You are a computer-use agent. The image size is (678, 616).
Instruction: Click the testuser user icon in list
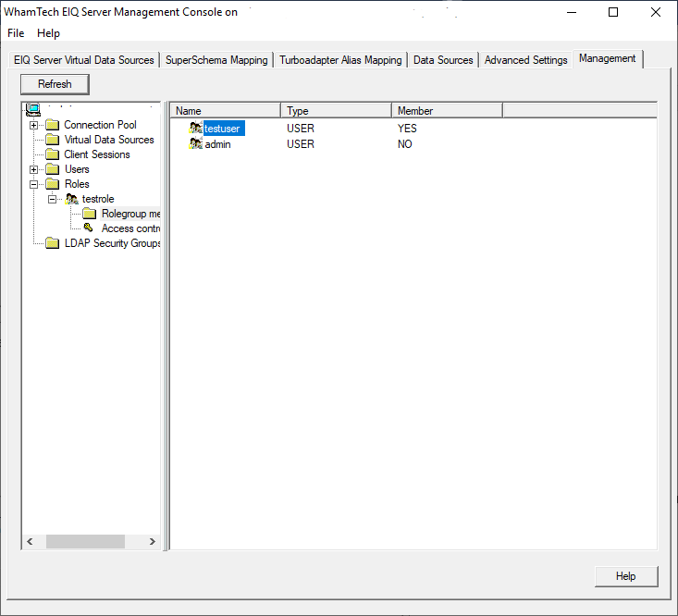[x=195, y=129]
